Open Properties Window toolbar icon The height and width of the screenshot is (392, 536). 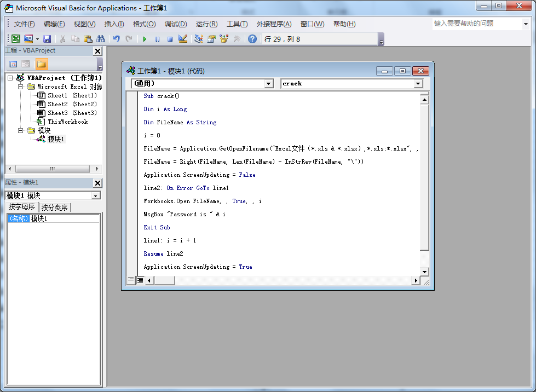[211, 39]
